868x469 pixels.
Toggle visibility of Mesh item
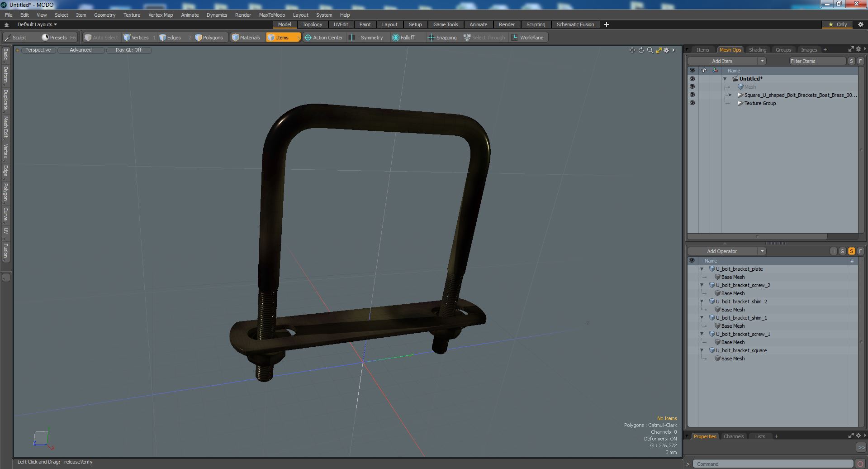click(x=692, y=87)
